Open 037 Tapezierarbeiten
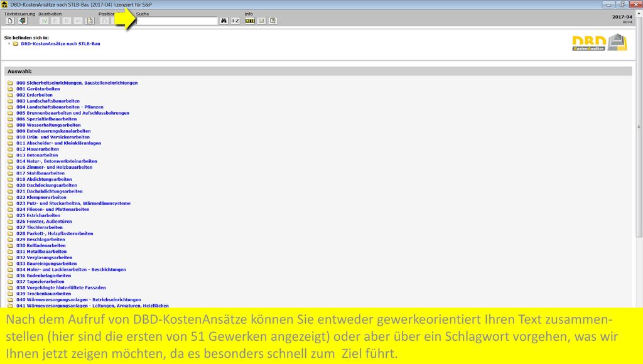Image resolution: width=643 pixels, height=364 pixels. 40,282
